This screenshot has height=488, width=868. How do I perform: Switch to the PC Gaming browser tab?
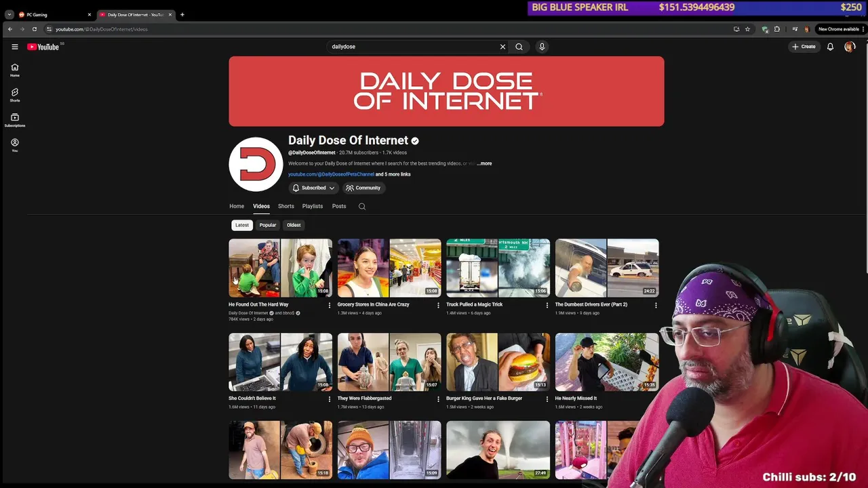[54, 14]
